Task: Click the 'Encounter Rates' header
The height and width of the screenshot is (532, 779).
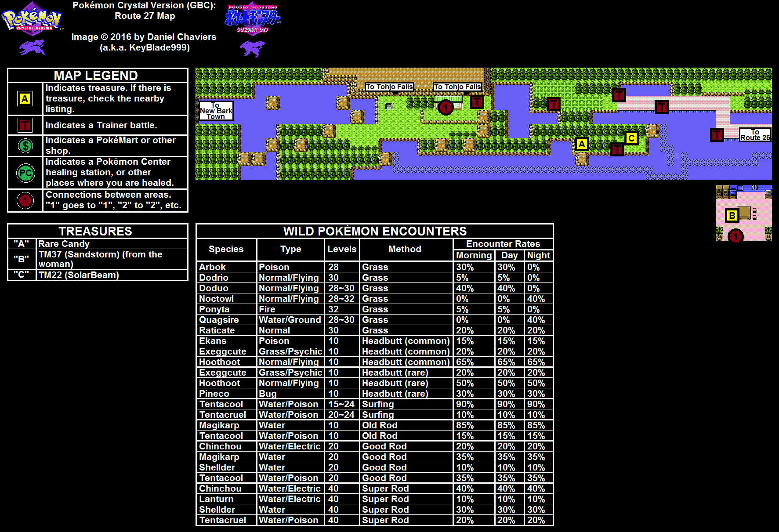Action: coord(503,244)
